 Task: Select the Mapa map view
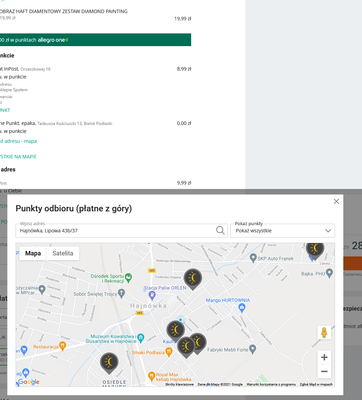tap(33, 253)
